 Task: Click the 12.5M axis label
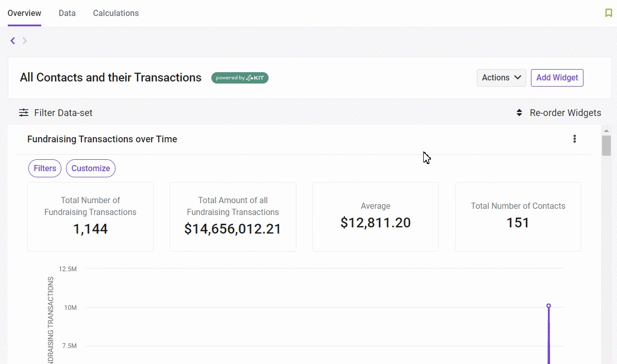coord(68,269)
